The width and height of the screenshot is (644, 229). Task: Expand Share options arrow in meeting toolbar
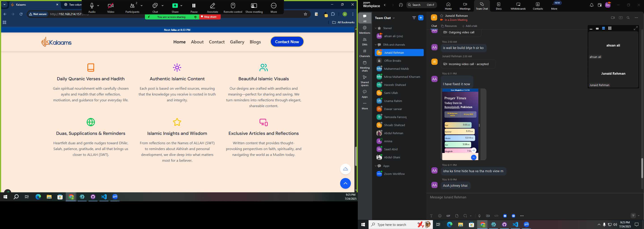[181, 6]
